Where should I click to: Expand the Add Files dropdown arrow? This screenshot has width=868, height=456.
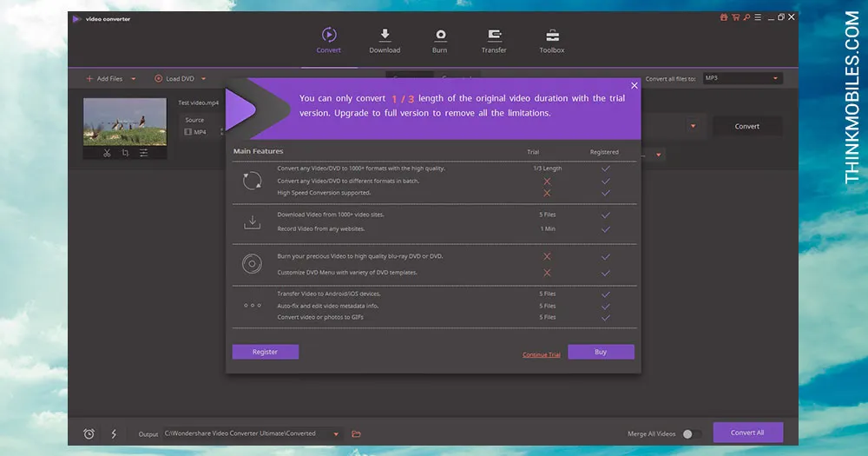coord(134,79)
